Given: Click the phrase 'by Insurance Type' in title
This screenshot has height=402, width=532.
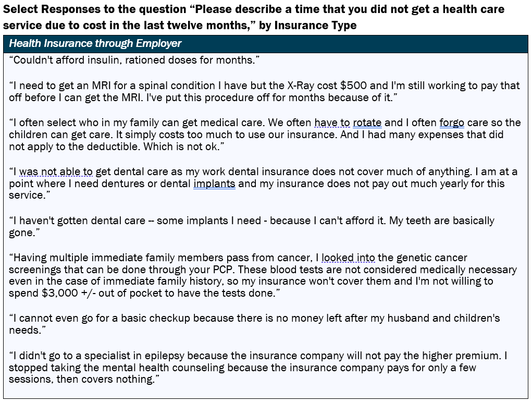Looking at the screenshot, I should click(308, 26).
